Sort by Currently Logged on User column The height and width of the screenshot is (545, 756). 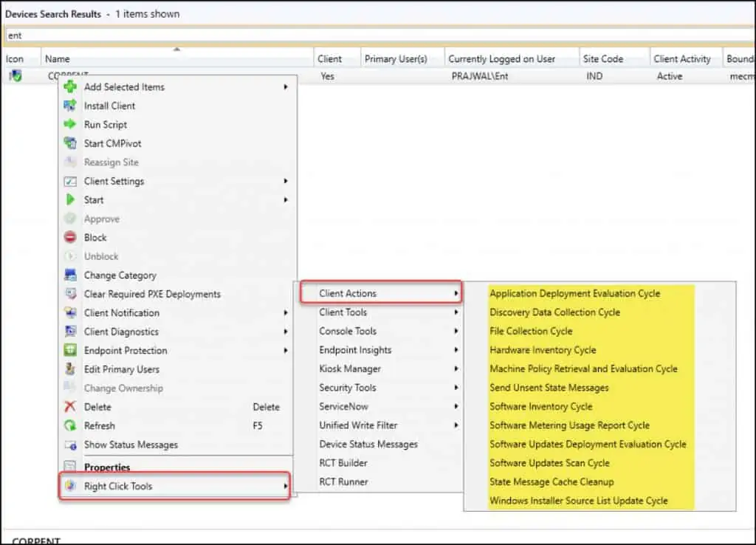click(x=512, y=58)
